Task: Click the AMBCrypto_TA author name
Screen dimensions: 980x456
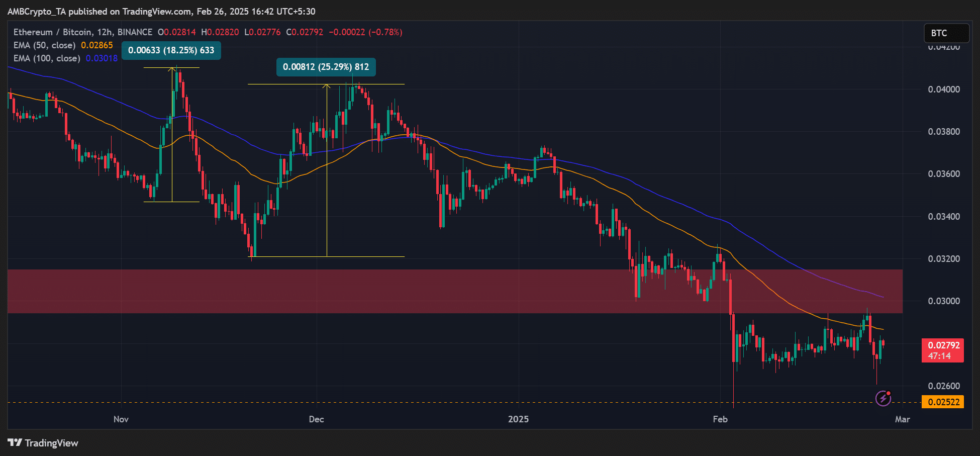Action: pos(36,11)
